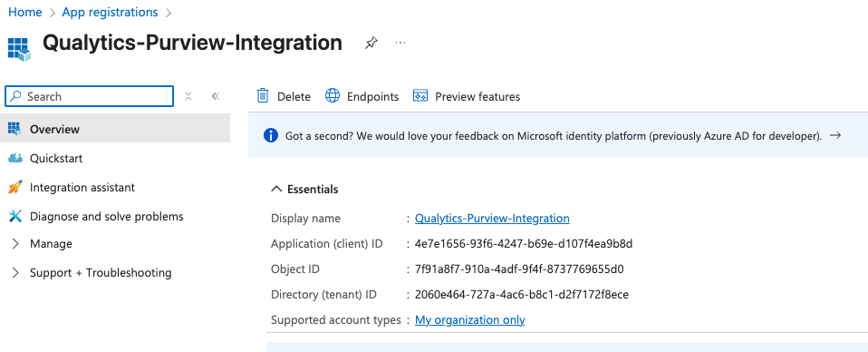
Task: Click the feedback banner message text
Action: (554, 135)
